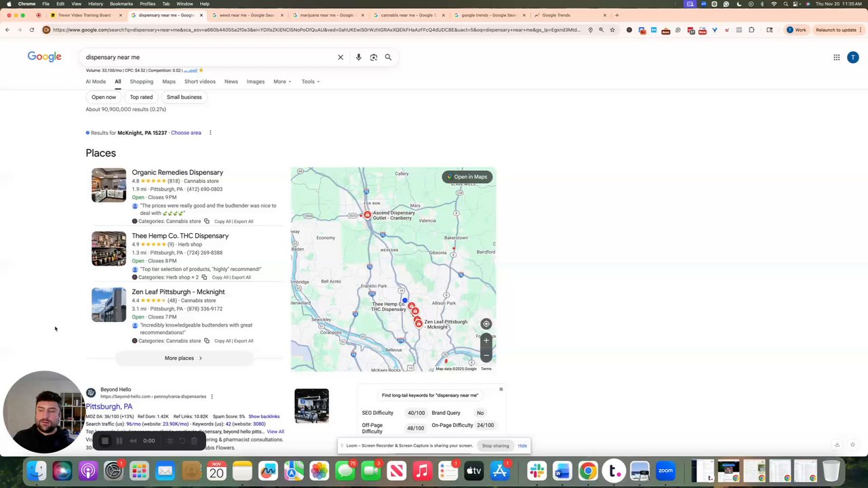Open Siri from the Dock

click(x=62, y=470)
